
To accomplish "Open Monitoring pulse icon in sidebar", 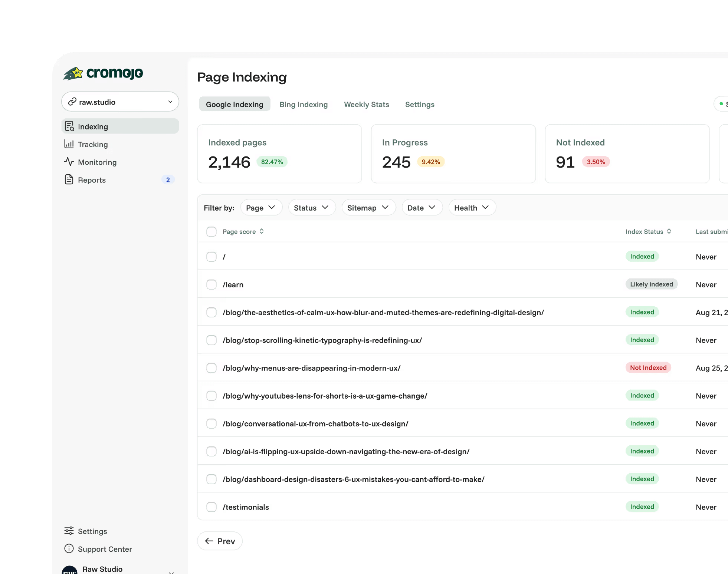I will 69,162.
